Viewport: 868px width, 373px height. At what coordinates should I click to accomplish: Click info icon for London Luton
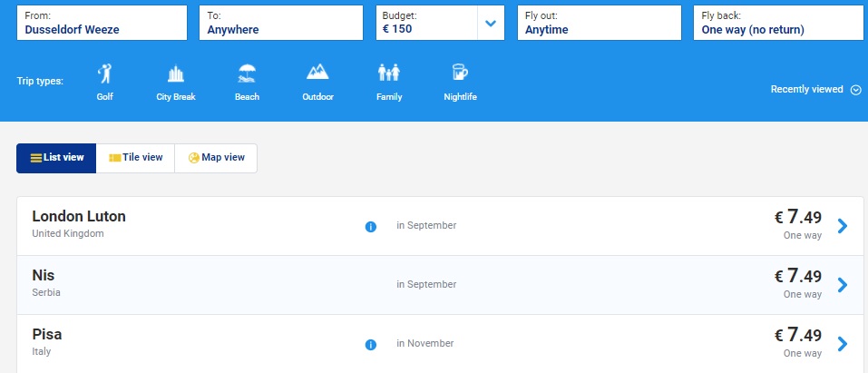pyautogui.click(x=370, y=226)
